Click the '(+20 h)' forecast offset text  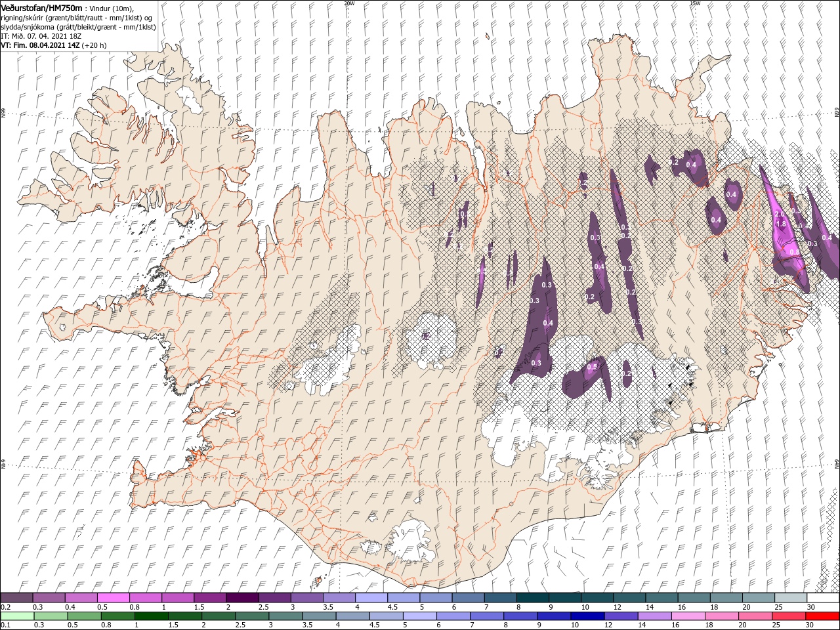pos(94,45)
